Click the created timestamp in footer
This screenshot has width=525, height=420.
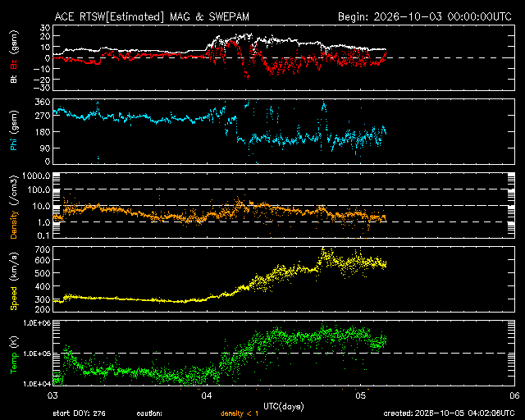[x=449, y=413]
